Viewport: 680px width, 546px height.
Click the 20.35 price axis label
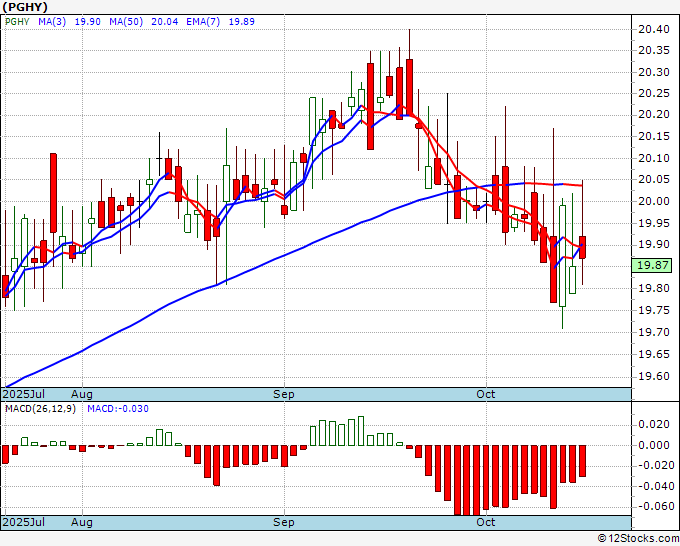654,50
